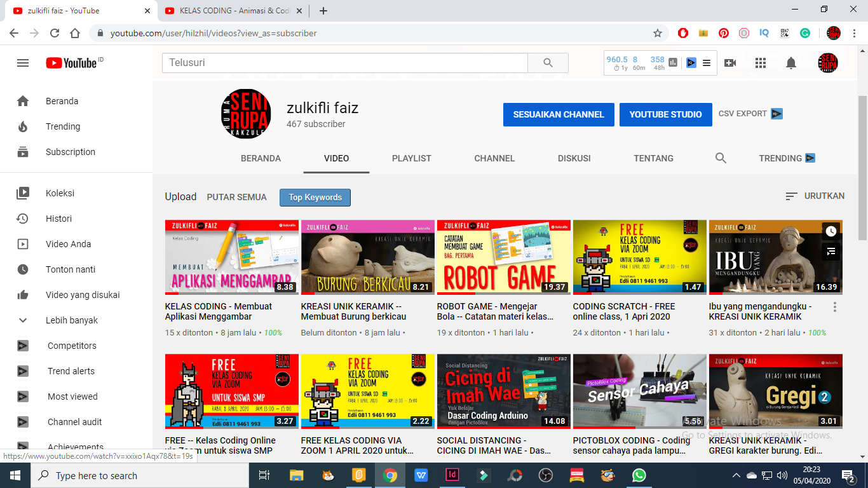Click the vidIQ bar chart stats icon

click(673, 63)
